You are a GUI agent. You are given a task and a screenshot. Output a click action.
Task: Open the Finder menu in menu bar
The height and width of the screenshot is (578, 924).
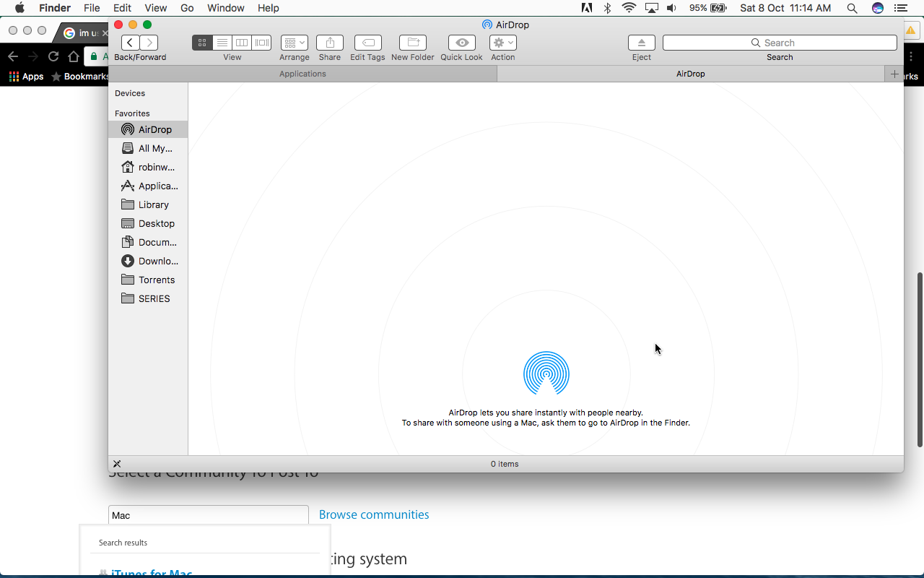[x=55, y=8]
